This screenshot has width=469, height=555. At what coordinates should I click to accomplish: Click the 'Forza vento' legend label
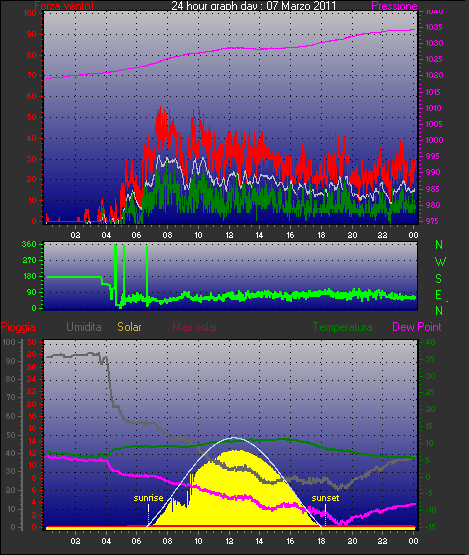coord(64,5)
